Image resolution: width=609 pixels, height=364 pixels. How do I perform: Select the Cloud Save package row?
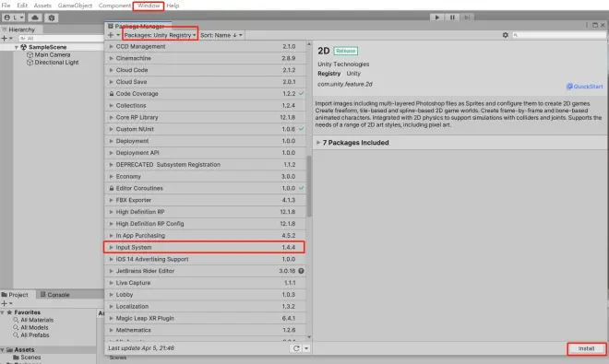click(x=205, y=82)
